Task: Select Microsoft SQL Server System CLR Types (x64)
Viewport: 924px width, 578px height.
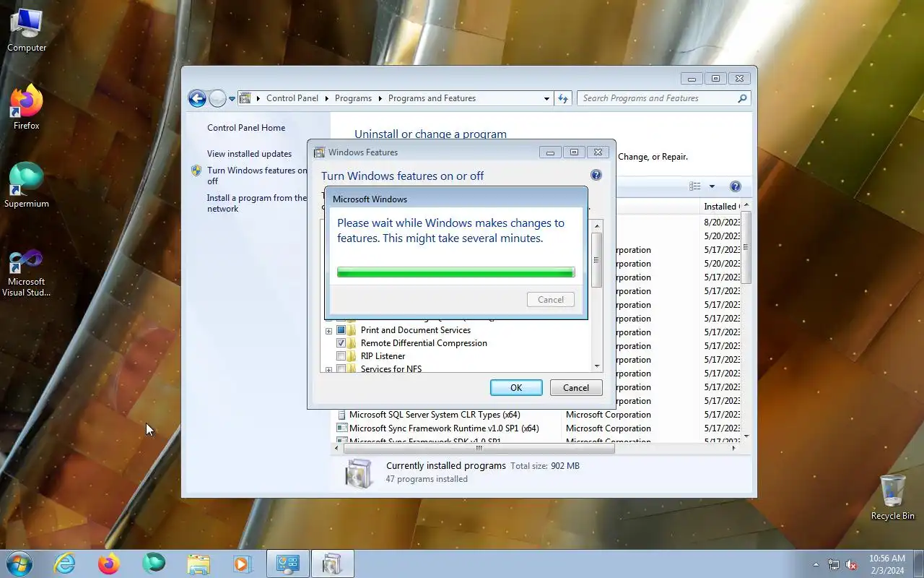Action: click(x=435, y=415)
